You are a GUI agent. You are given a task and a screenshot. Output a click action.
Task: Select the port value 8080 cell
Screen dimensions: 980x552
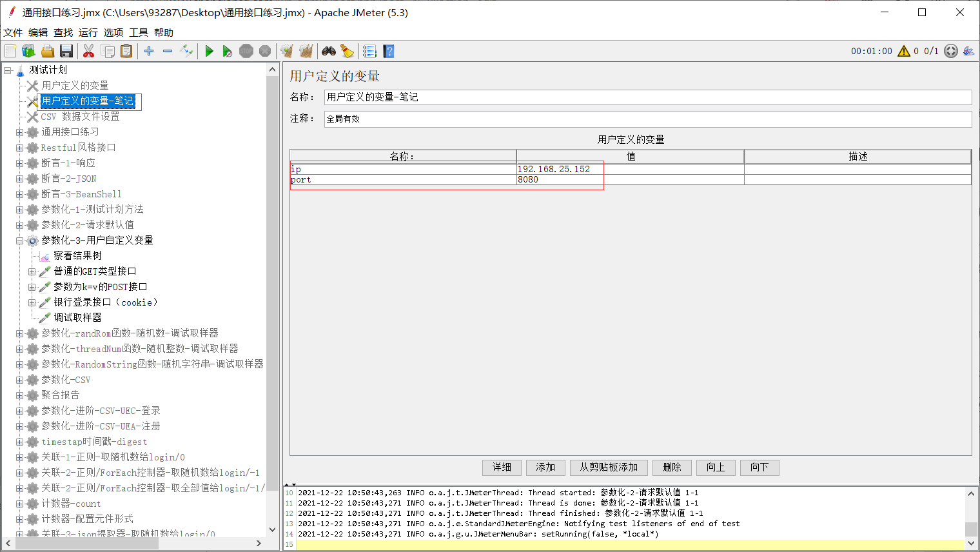point(630,180)
